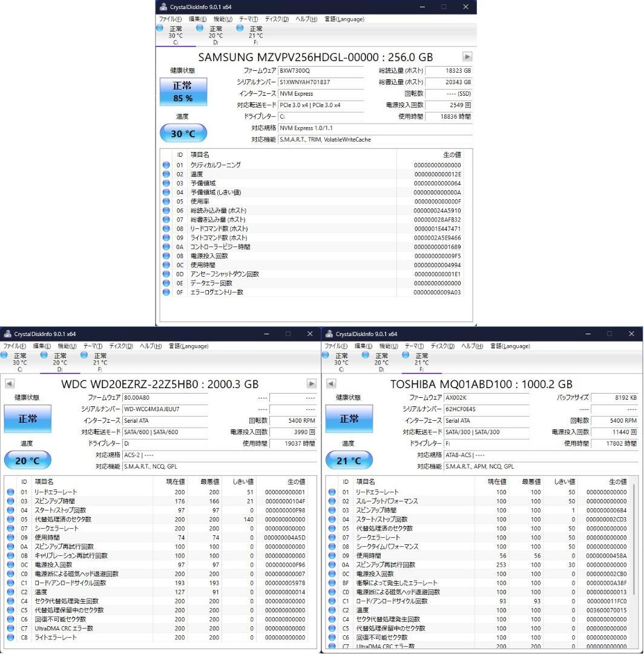This screenshot has width=644, height=654.
Task: Open the ヘルプ(H) menu in Toshiba window
Action: point(470,346)
